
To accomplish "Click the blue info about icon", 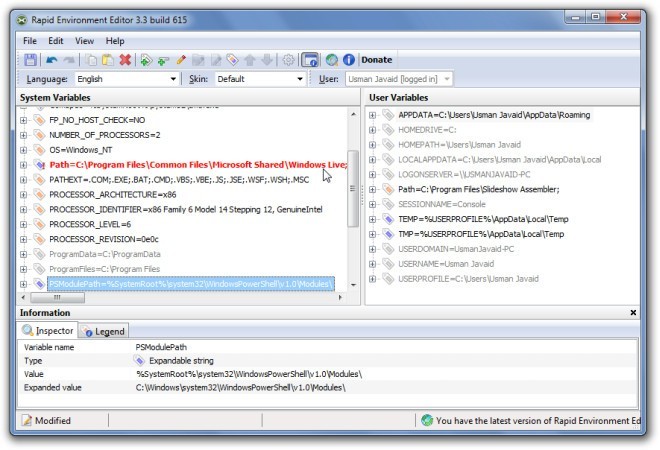I will coord(349,60).
